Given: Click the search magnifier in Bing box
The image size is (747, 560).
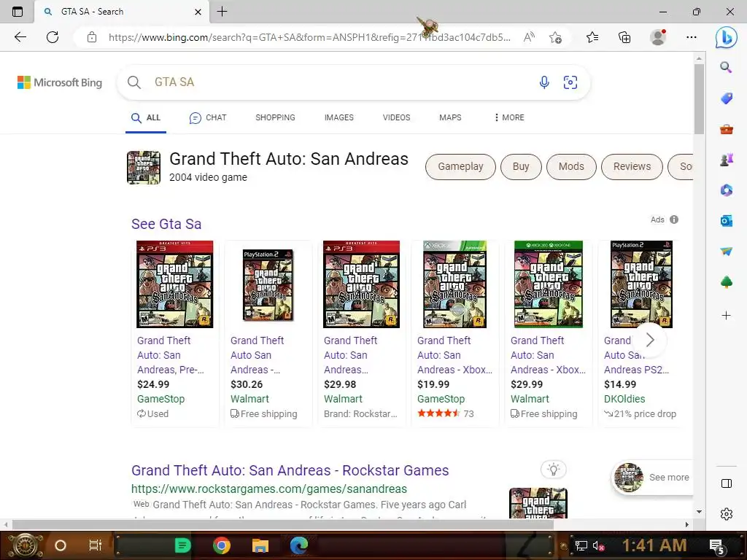Looking at the screenshot, I should pyautogui.click(x=134, y=82).
